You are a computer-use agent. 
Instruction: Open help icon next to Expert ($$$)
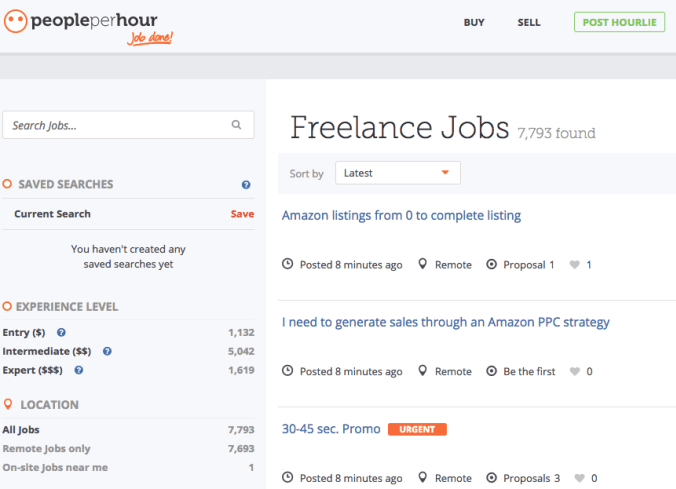click(78, 370)
